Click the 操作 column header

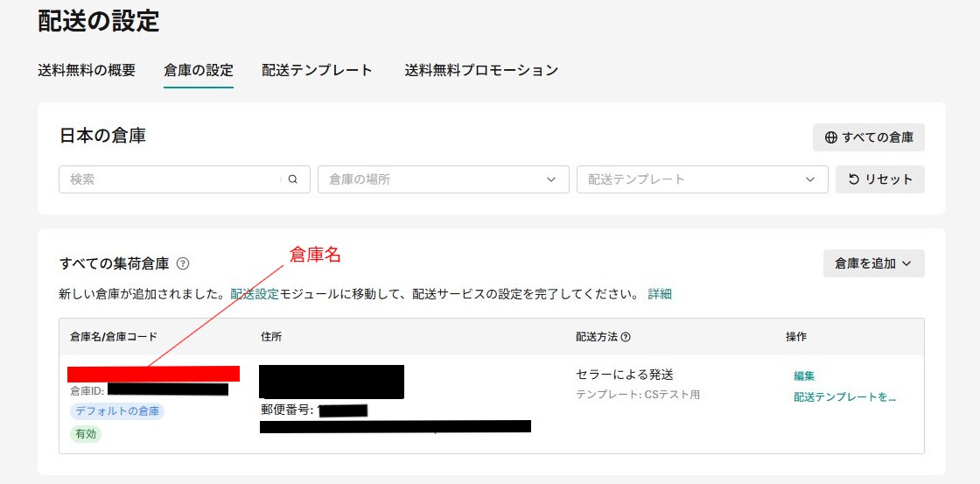[796, 336]
